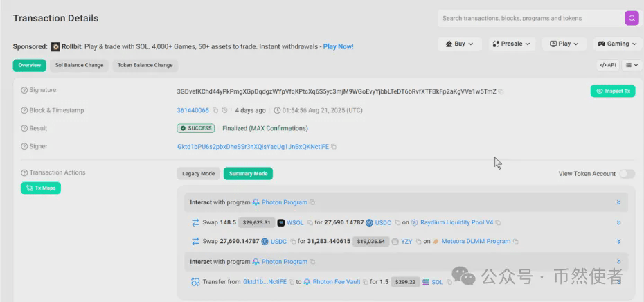Switch to Legacy Mode
Viewport: 644px width, 302px height.
coord(198,174)
